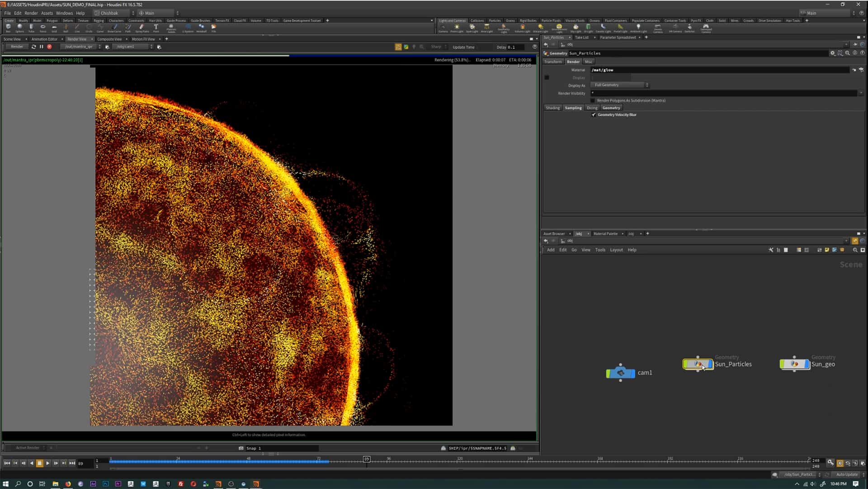Add an Ambient Light from shelf
Viewport: 868px width, 489px height.
(x=638, y=28)
